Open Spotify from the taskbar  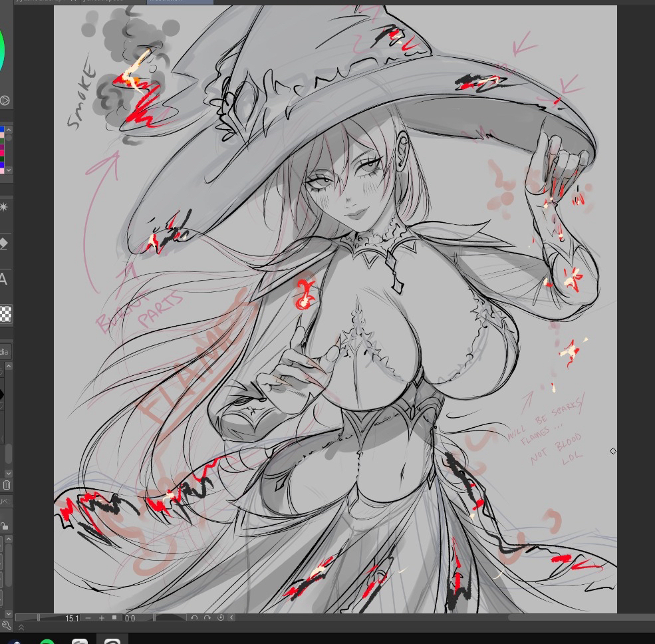[47, 641]
